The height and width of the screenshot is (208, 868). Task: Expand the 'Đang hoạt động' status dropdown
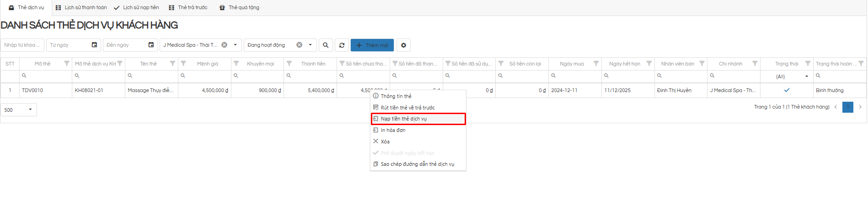(x=310, y=45)
